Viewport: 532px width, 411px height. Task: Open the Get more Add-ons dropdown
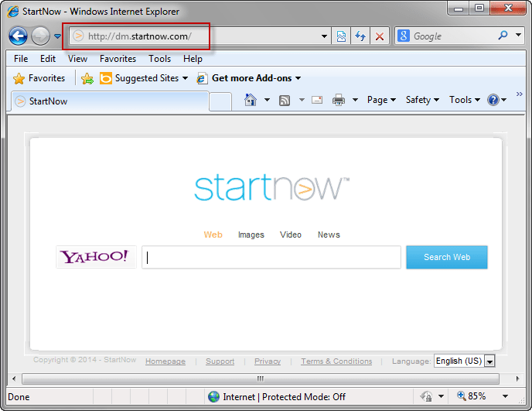tap(249, 78)
